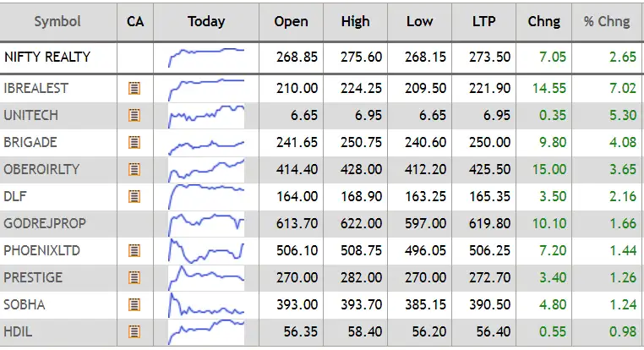Image resolution: width=644 pixels, height=350 pixels.
Task: View OBEROIRLTY corporate actions icon
Action: (x=134, y=169)
